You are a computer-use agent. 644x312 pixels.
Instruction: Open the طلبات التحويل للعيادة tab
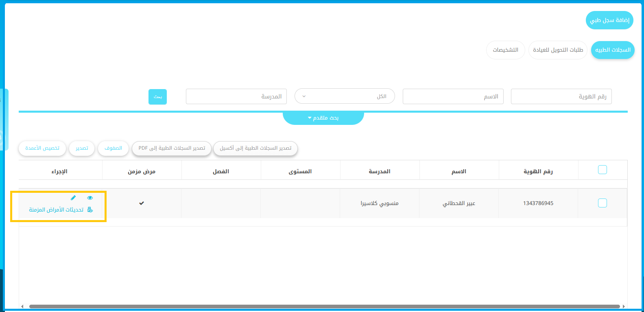pos(558,50)
